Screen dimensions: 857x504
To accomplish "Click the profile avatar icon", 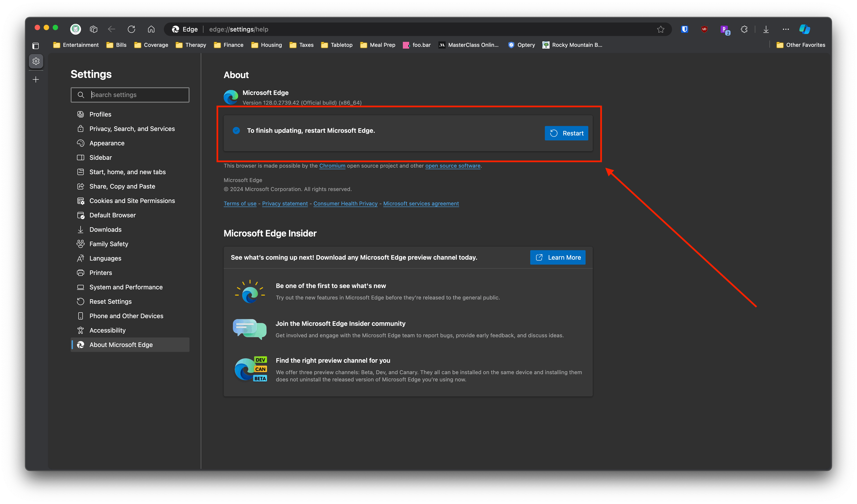I will 75,29.
